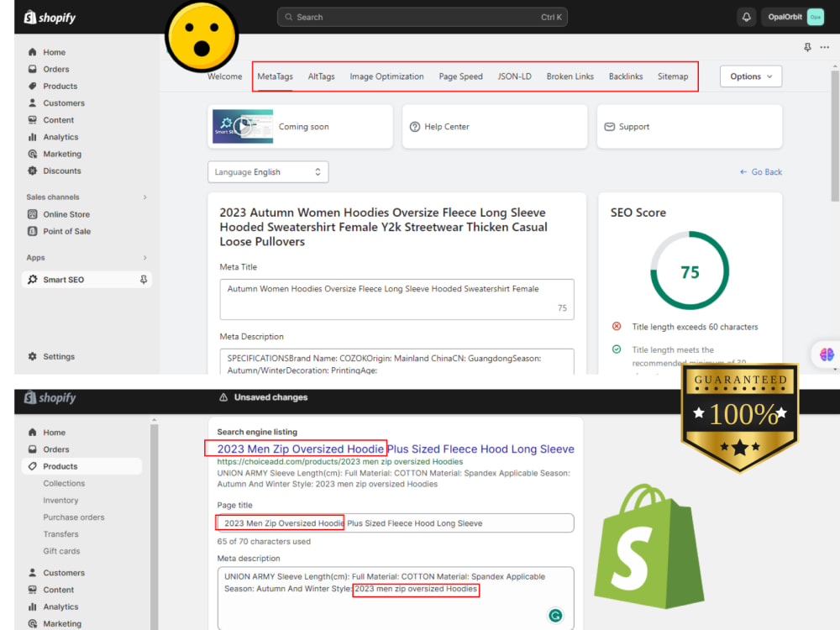The width and height of the screenshot is (840, 630).
Task: Open Analytics in bottom Shopify sidebar
Action: (60, 607)
